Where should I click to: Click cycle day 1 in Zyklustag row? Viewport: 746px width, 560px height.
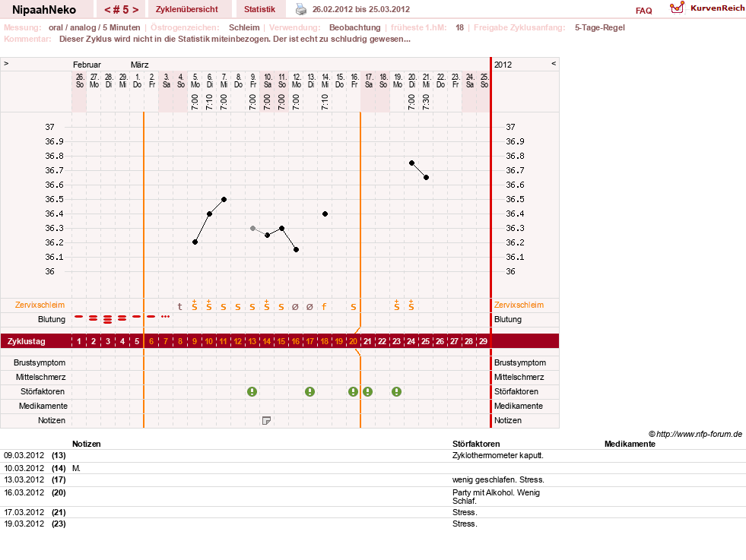[x=79, y=341]
